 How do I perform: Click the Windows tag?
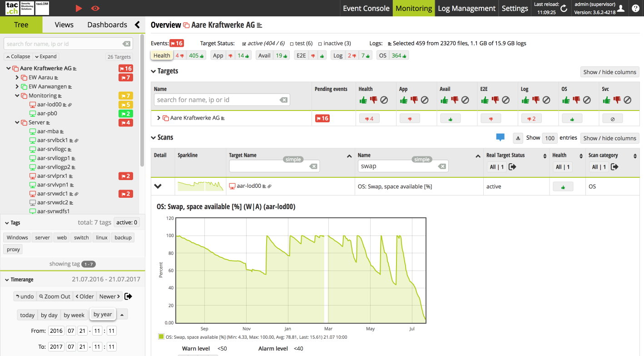point(17,237)
